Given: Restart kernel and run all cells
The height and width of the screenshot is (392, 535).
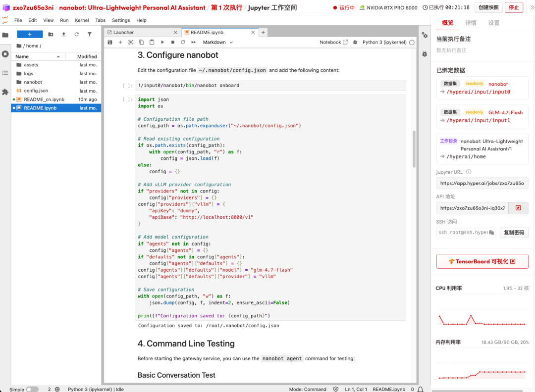Looking at the screenshot, I should pyautogui.click(x=193, y=43).
